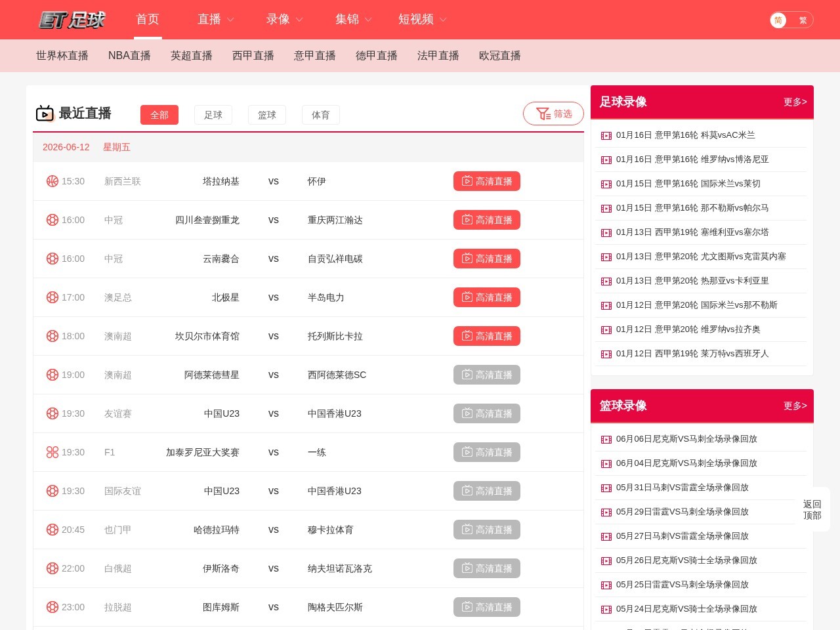Click the basketball icon in 塔拉纳基 row

tap(52, 181)
